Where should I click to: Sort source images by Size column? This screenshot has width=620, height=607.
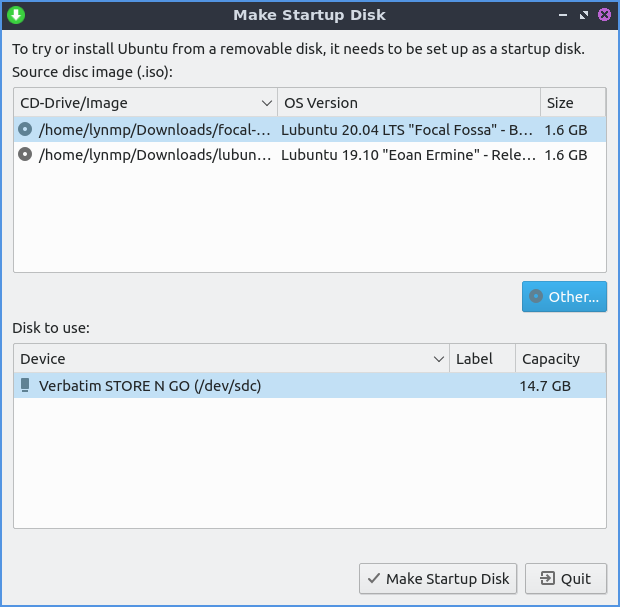pyautogui.click(x=572, y=103)
